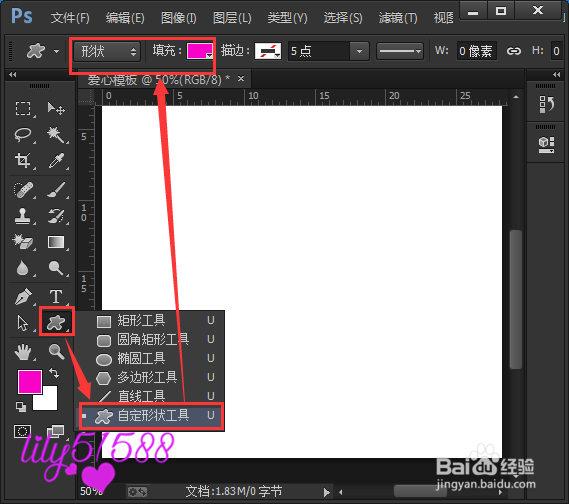This screenshot has width=569, height=504.
Task: Reset default foreground and background colors
Action: tap(21, 406)
